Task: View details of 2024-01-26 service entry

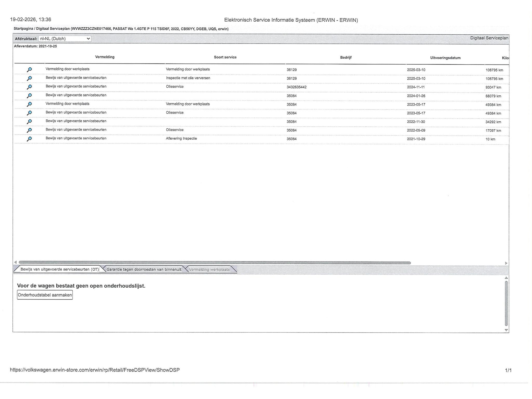Action: tap(29, 96)
